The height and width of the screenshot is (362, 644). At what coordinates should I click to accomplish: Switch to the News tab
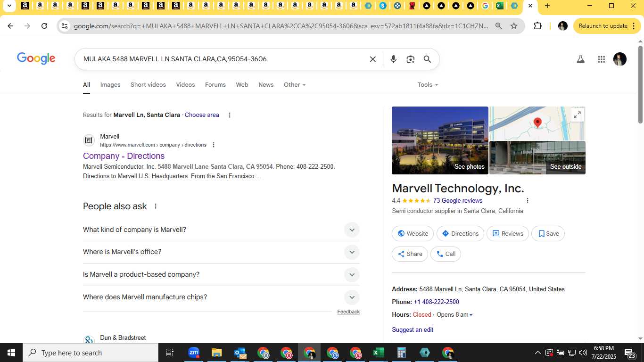pyautogui.click(x=266, y=85)
